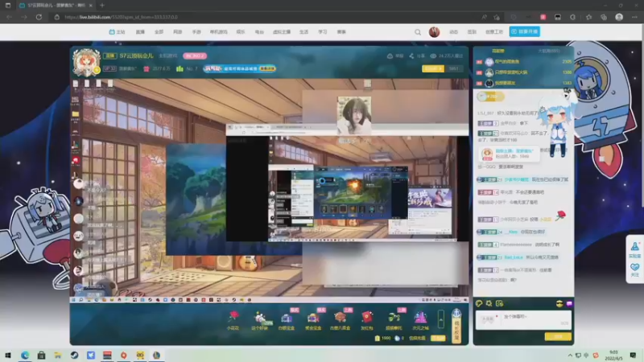The image size is (644, 362).
Task: Open 动态 link beside the avatar
Action: (x=453, y=32)
